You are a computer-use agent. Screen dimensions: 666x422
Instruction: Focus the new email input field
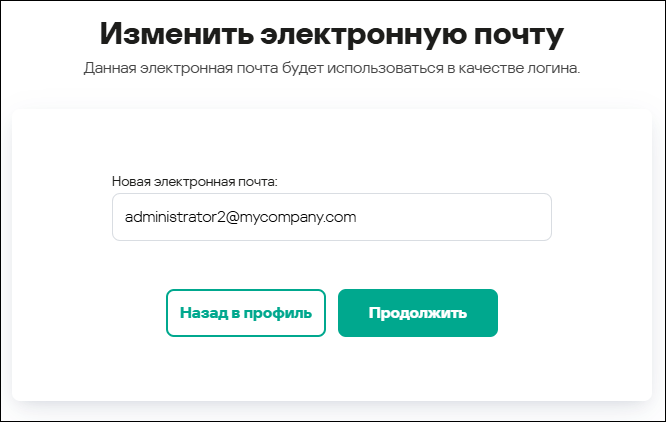pos(331,216)
